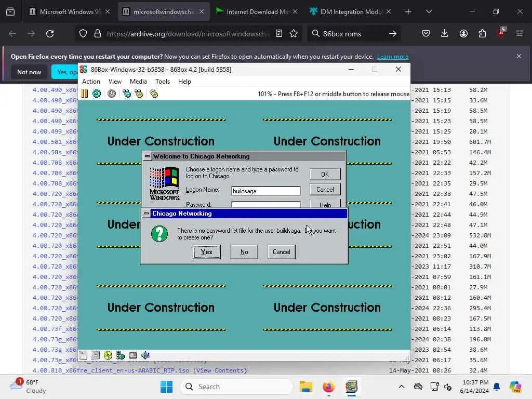Click the hard reset icon in 86Box toolbar
The image size is (532, 399).
(97, 94)
